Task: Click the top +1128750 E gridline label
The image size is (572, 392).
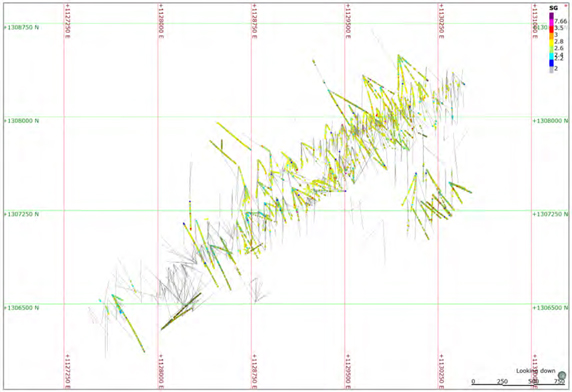Action: 255,21
